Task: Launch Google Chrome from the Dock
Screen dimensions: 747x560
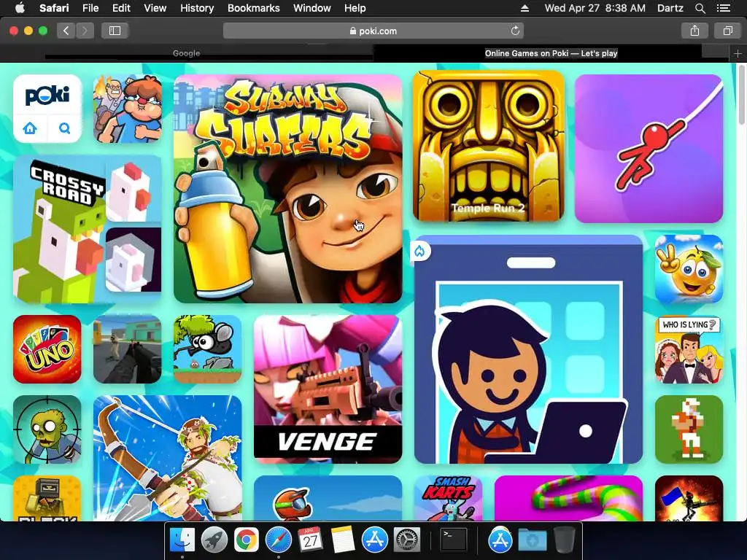Action: (x=246, y=540)
